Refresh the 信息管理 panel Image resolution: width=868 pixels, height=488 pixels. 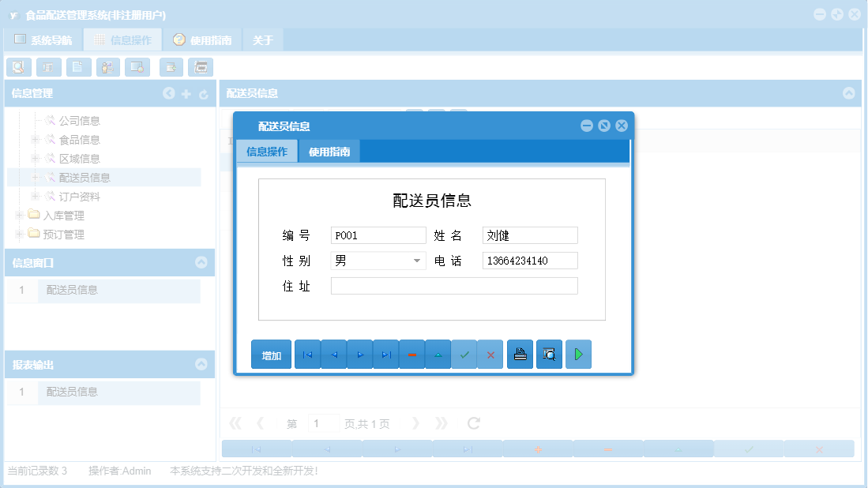pos(205,93)
